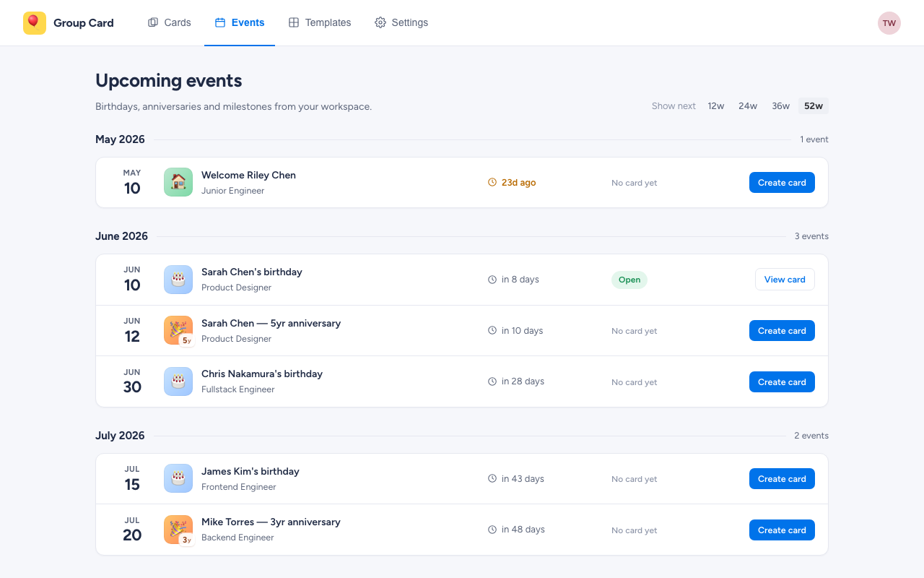This screenshot has width=924, height=578.
Task: Click the clock icon next to in 48 days
Action: click(x=492, y=530)
